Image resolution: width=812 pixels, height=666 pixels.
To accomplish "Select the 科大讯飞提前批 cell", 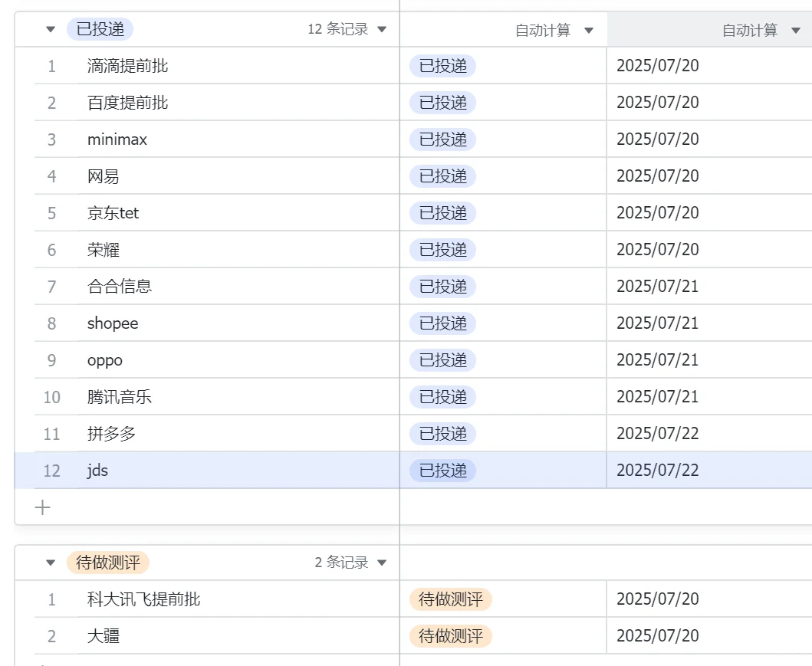I will coord(238,599).
